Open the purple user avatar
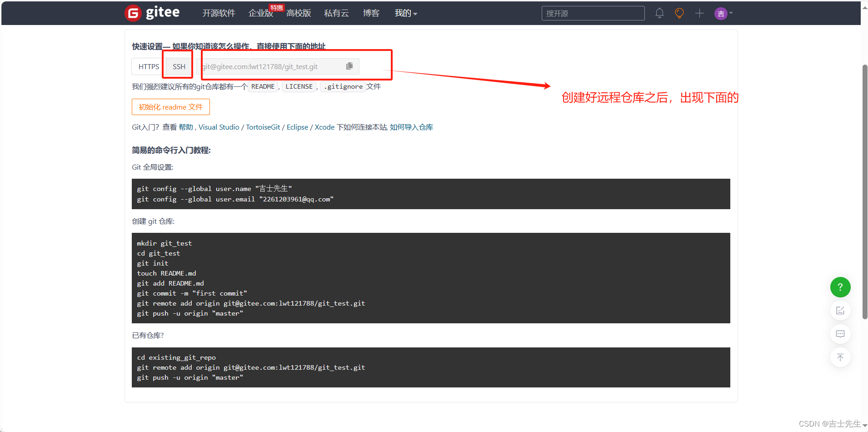The image size is (868, 432). 721,14
